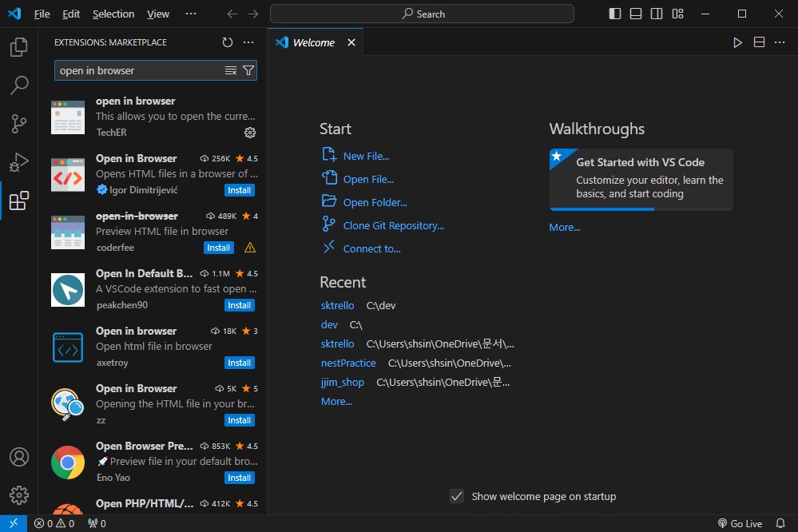Viewport: 798px width, 532px height.
Task: Open the Manage gear in activity bar
Action: click(x=19, y=494)
